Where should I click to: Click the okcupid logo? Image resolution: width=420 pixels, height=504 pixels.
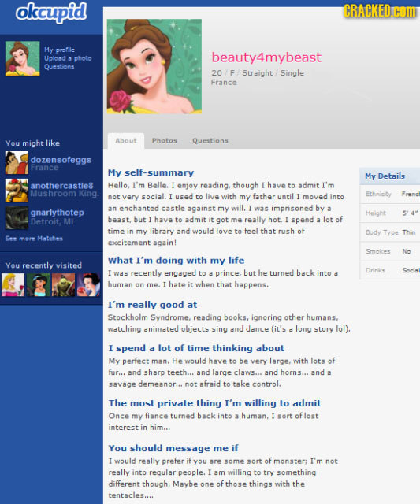(51, 13)
